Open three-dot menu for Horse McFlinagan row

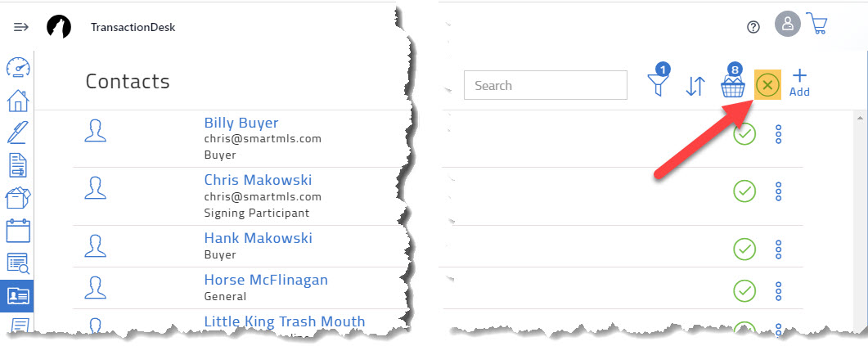click(778, 290)
